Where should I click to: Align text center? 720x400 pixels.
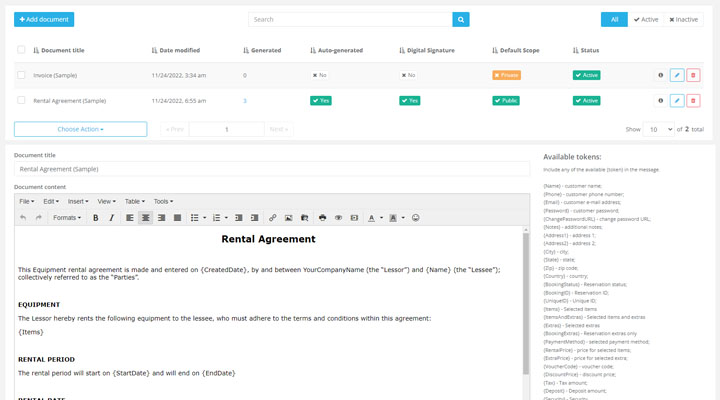tap(146, 218)
